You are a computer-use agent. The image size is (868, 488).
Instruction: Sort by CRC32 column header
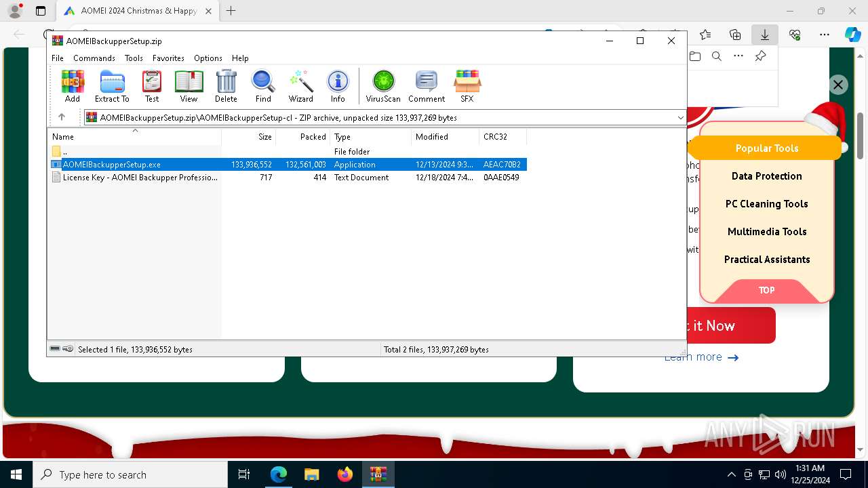[x=502, y=137]
